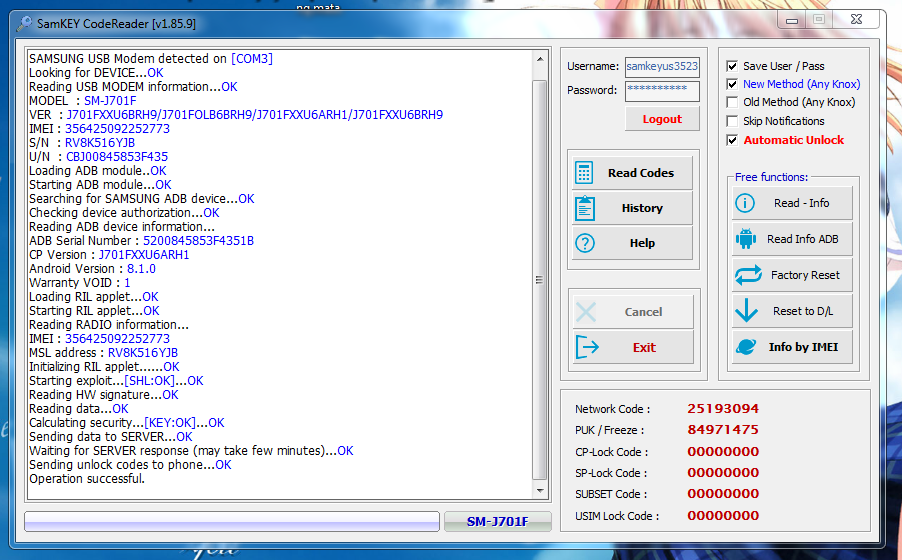The image size is (902, 560).
Task: Click the log scrollbar down arrow
Action: (540, 491)
